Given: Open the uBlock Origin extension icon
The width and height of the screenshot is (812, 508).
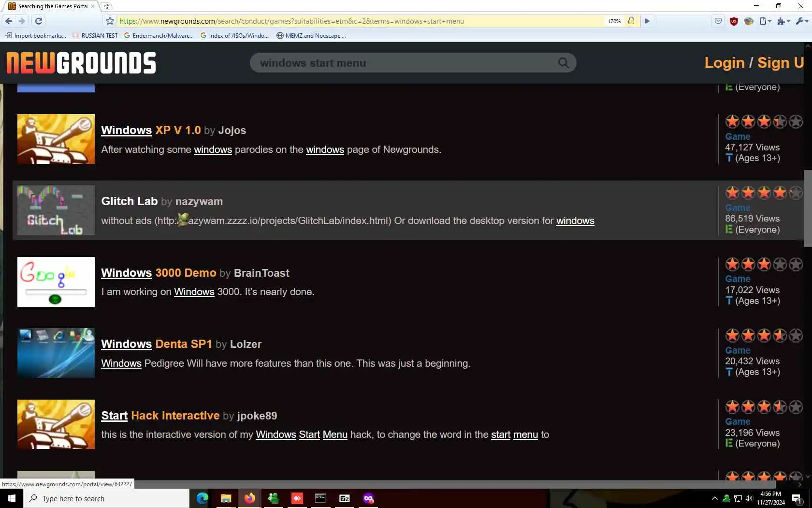Looking at the screenshot, I should coord(734,21).
